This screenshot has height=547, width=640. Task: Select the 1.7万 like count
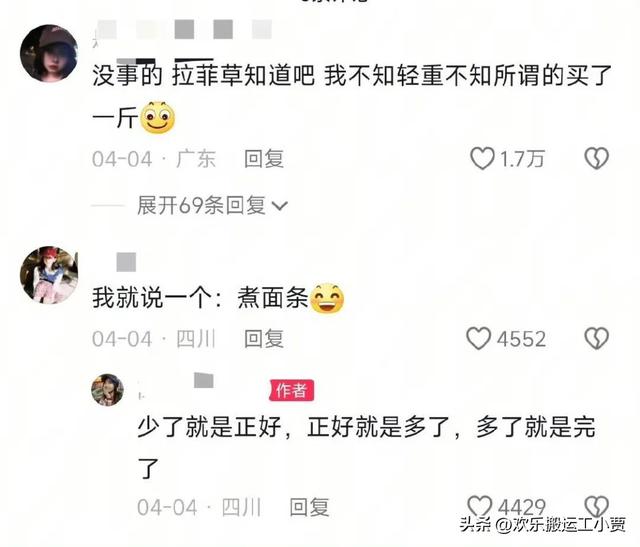tap(522, 159)
